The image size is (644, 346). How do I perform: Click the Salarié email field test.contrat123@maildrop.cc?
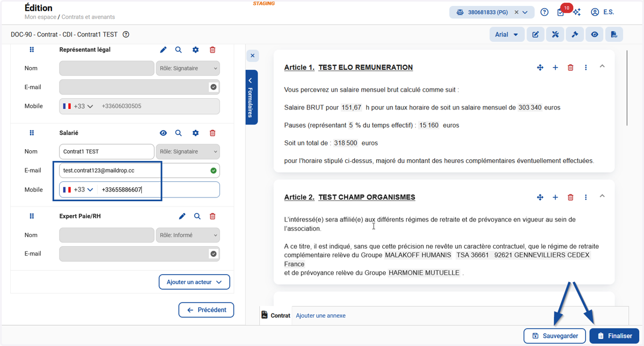pos(140,171)
